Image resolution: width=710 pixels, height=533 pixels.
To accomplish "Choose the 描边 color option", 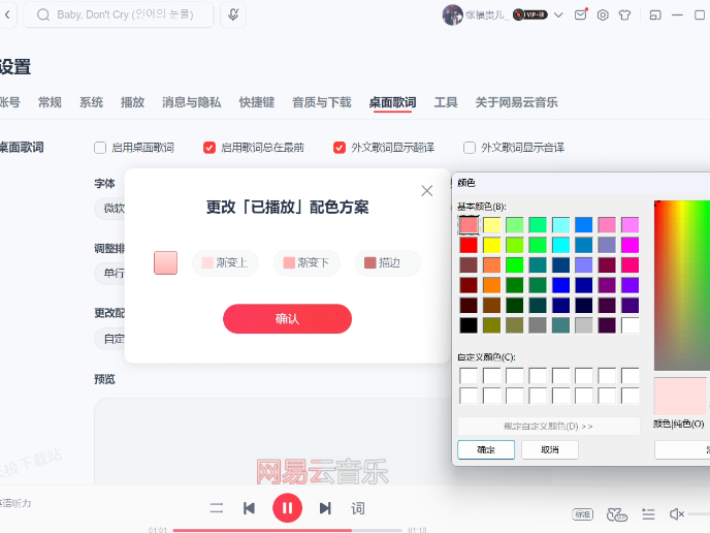I will 388,263.
